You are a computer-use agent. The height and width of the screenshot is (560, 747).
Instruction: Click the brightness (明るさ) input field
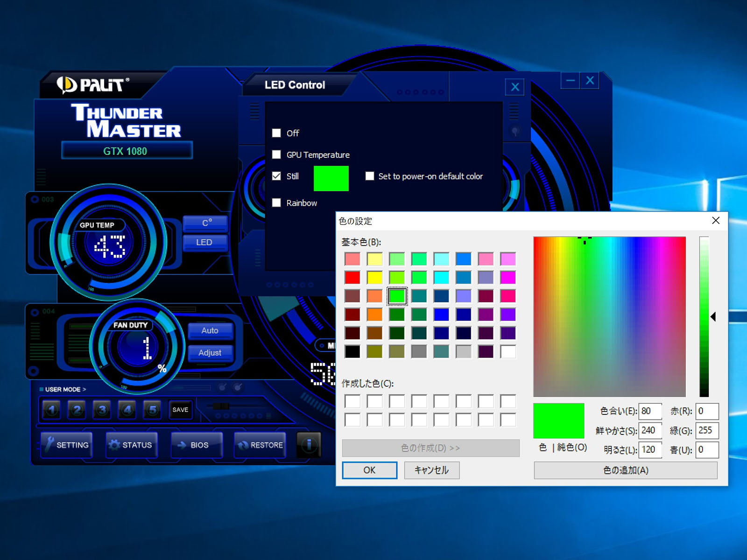point(650,450)
